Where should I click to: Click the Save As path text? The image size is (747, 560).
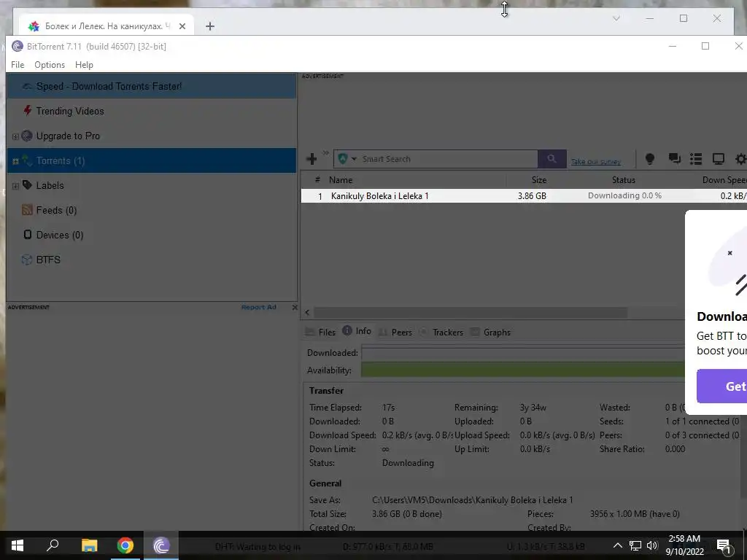(472, 500)
